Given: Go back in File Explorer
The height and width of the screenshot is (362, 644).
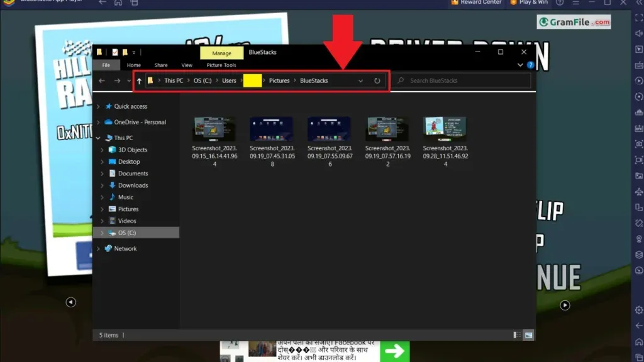Looking at the screenshot, I should click(x=102, y=81).
